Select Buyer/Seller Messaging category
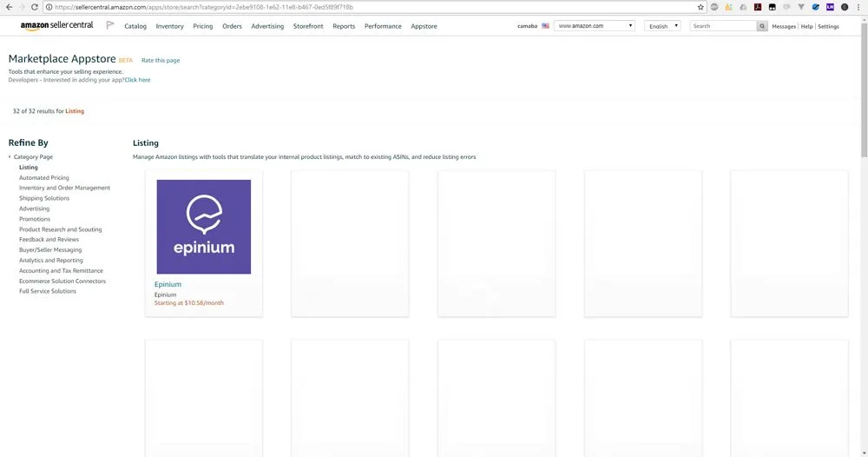This screenshot has width=868, height=457. pyautogui.click(x=50, y=250)
